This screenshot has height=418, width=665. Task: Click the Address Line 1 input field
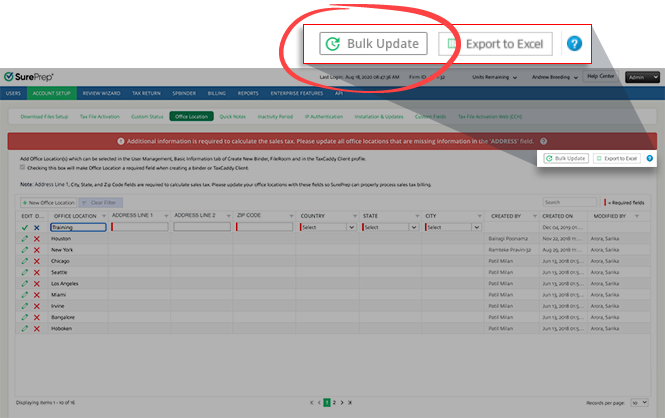[140, 227]
